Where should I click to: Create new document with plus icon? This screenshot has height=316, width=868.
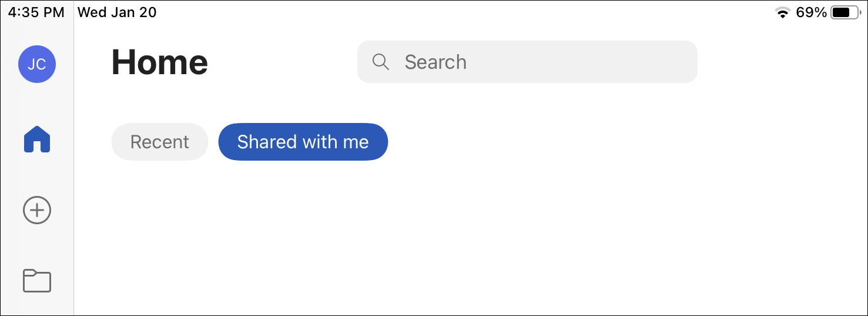tap(37, 210)
